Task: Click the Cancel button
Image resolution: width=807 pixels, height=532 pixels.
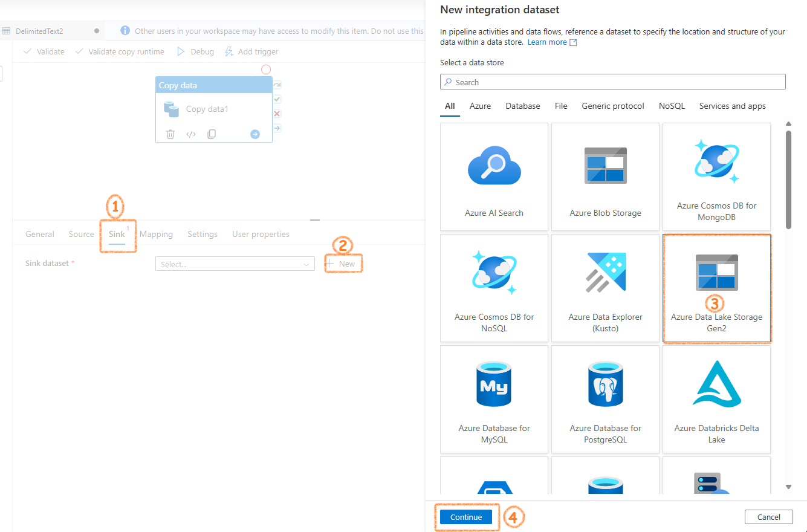Action: [769, 517]
